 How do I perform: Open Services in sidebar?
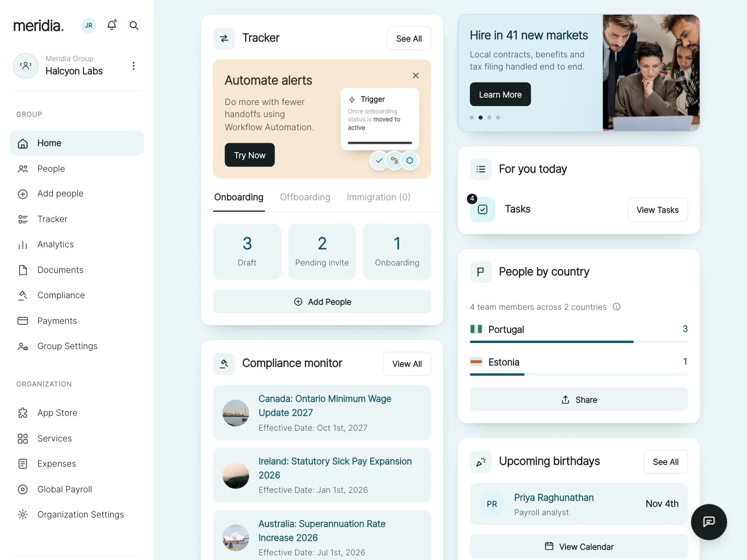(x=77, y=439)
